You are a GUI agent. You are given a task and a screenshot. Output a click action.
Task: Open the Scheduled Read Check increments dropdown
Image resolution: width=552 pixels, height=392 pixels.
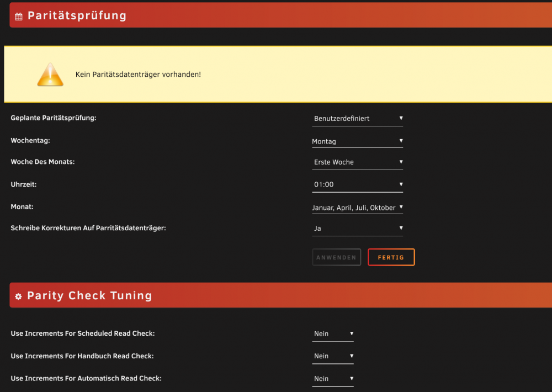333,334
